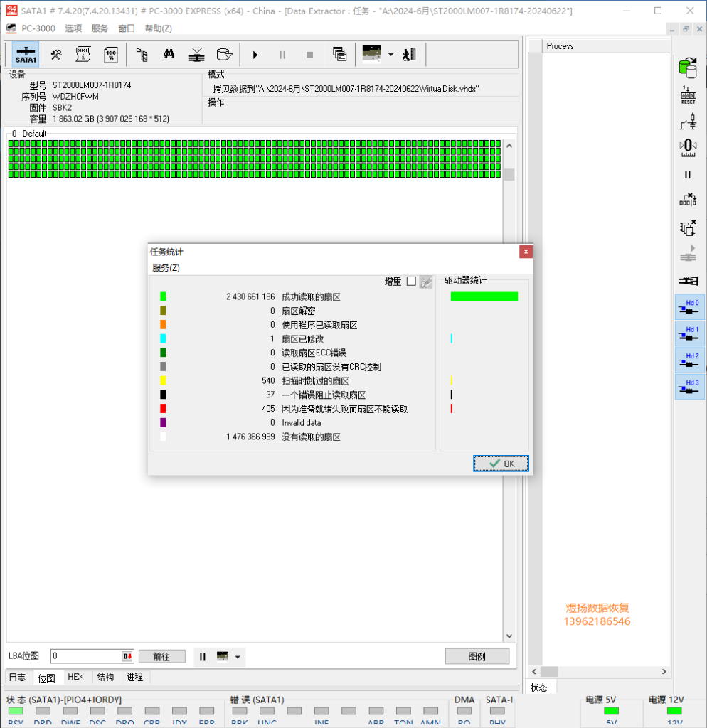
Task: Click the disk image copy icon
Action: 224,55
